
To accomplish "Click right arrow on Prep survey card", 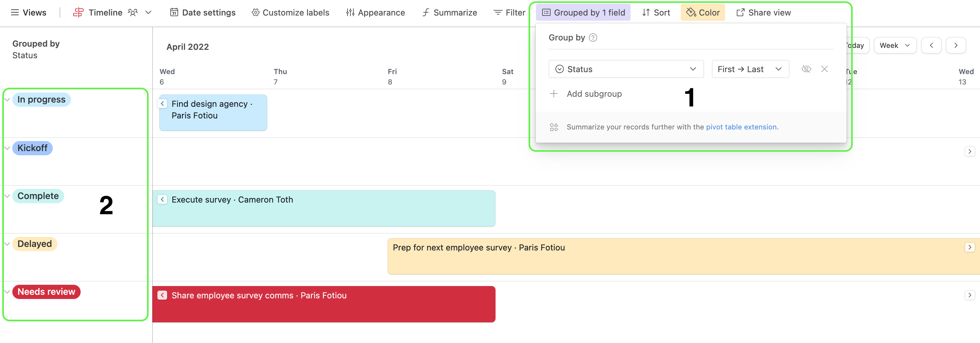I will [970, 247].
